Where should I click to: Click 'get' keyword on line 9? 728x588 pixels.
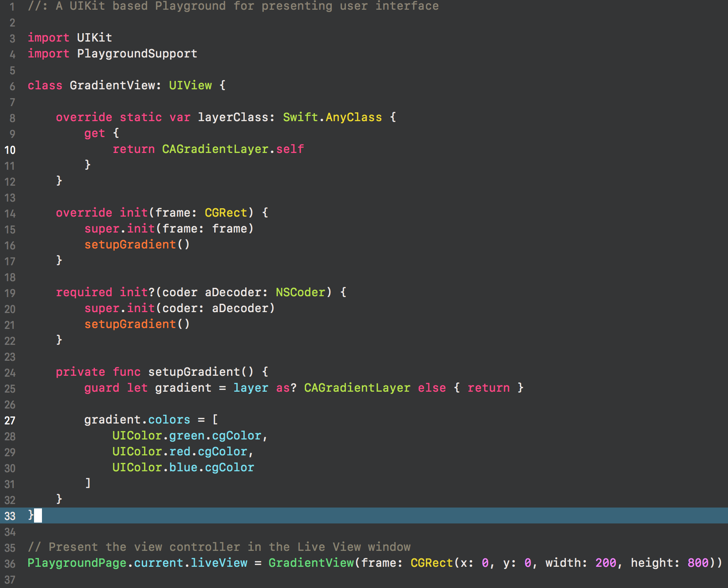95,133
